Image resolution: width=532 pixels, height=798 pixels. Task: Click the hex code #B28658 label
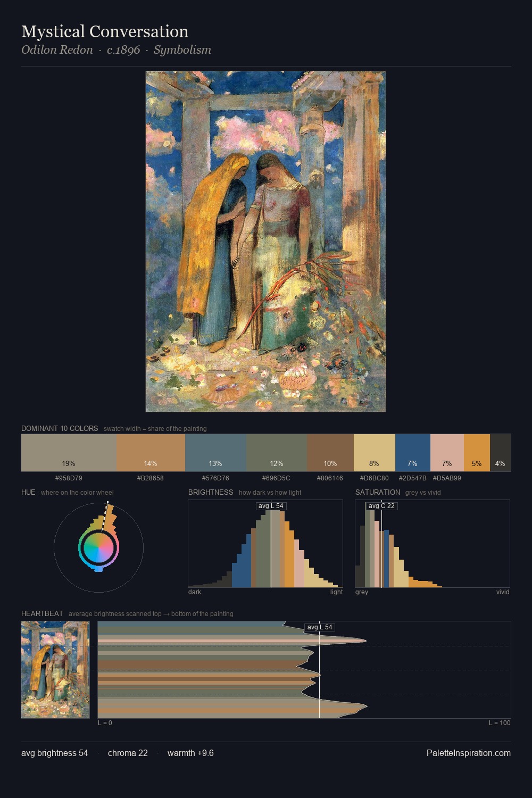[151, 478]
